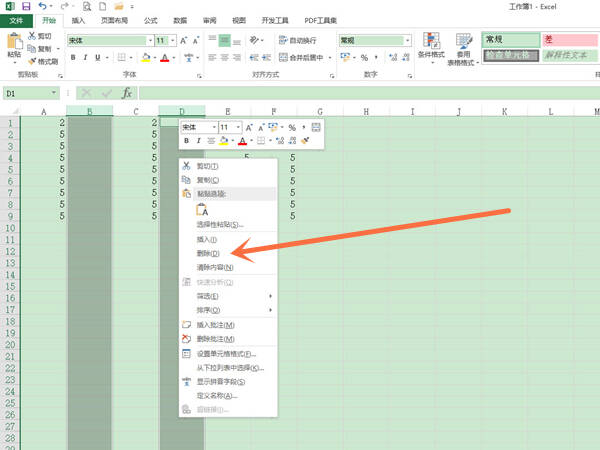
Task: Choose Delete from the context menu
Action: tap(208, 253)
